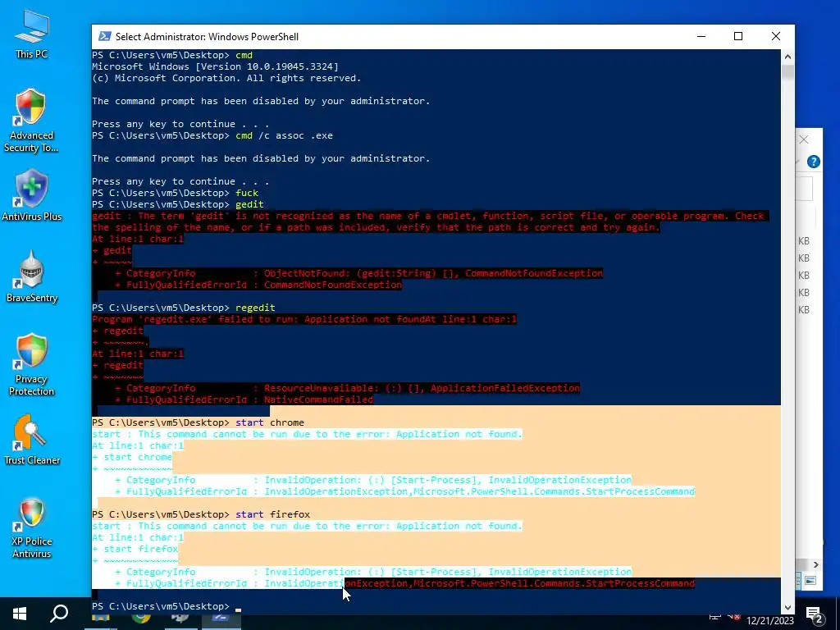Open the notification center with 2 alerts
This screenshot has width=840, height=630.
pyautogui.click(x=815, y=615)
